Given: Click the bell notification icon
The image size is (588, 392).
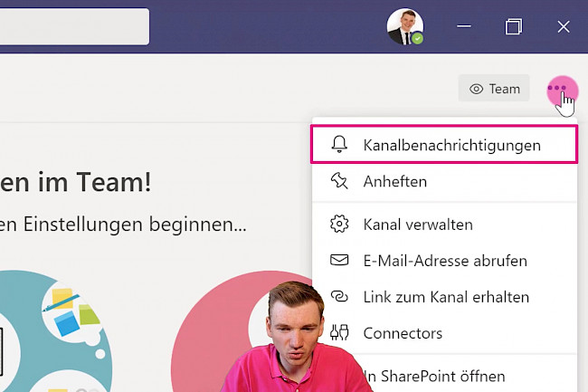Looking at the screenshot, I should [339, 145].
